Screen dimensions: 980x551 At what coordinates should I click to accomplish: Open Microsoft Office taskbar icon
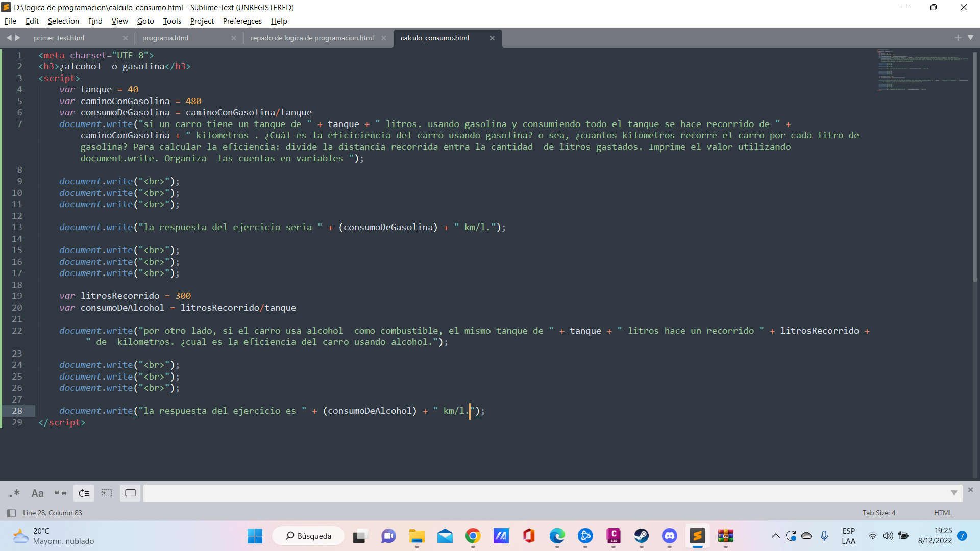coord(529,536)
